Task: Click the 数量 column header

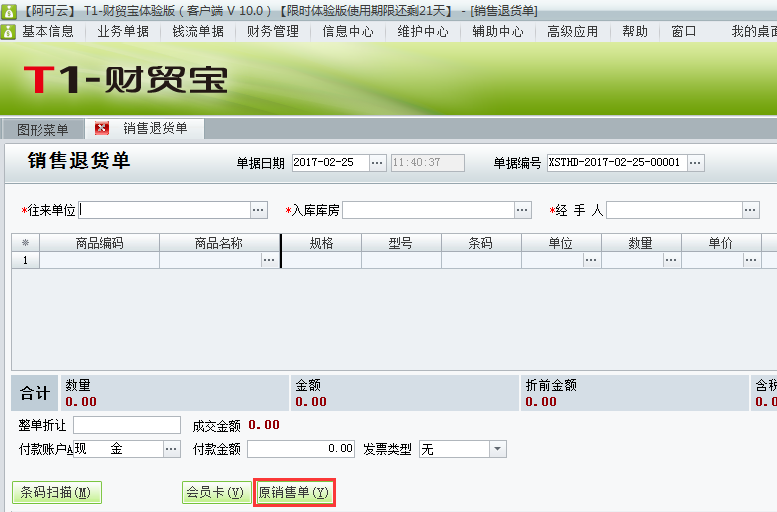Action: click(x=641, y=243)
